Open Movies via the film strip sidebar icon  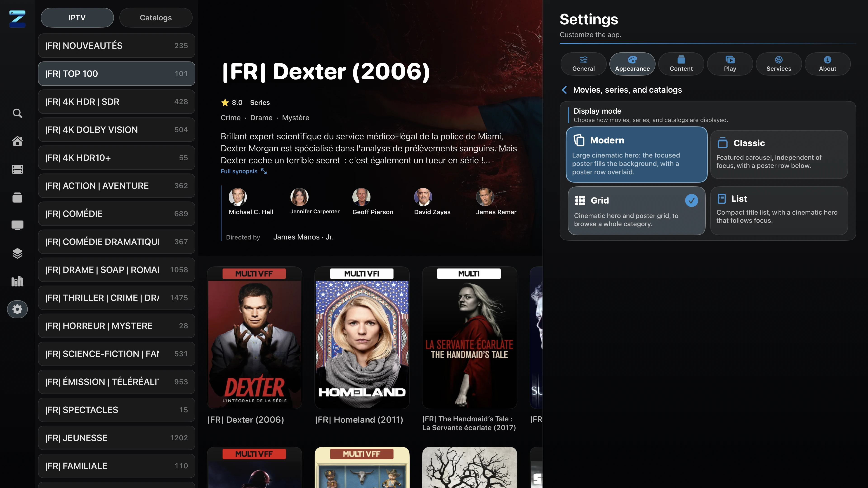(17, 169)
